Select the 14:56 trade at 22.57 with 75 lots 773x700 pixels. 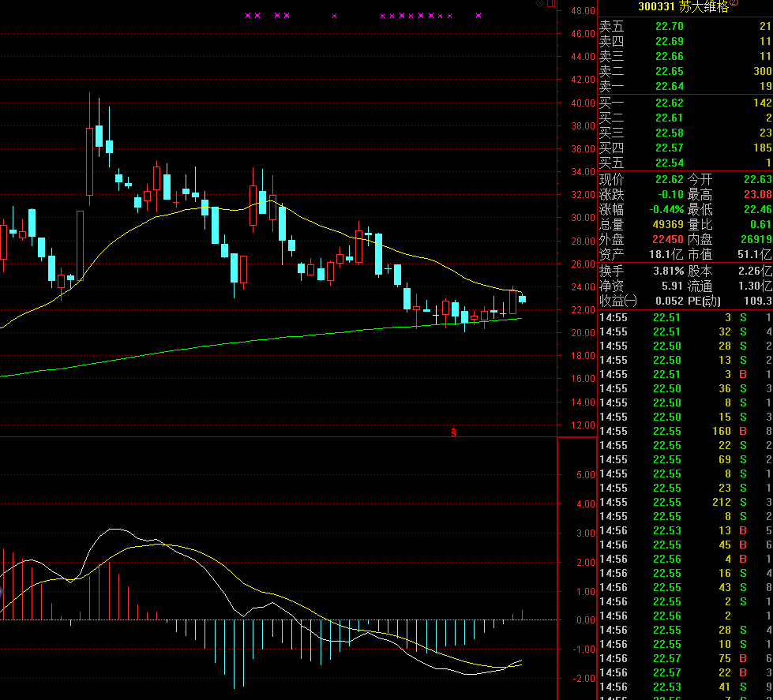point(685,658)
